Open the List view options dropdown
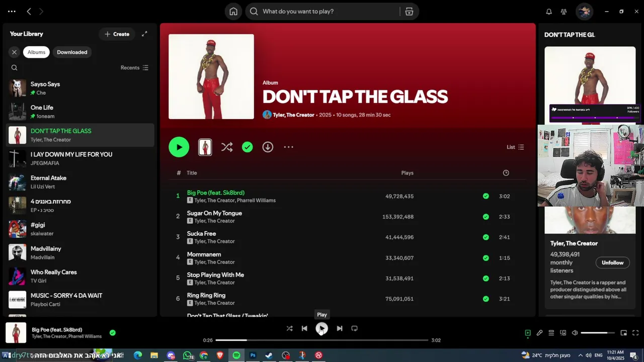The height and width of the screenshot is (362, 644). coord(515,147)
